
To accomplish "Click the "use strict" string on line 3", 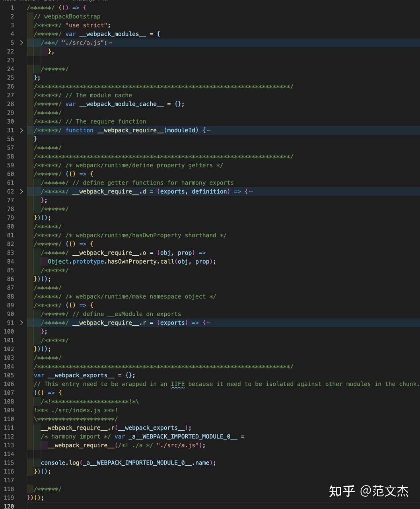I will point(86,25).
